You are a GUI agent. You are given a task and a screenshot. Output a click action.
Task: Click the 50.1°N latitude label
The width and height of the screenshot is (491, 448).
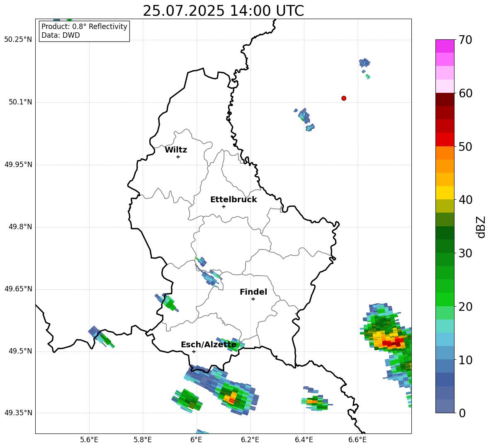[20, 102]
